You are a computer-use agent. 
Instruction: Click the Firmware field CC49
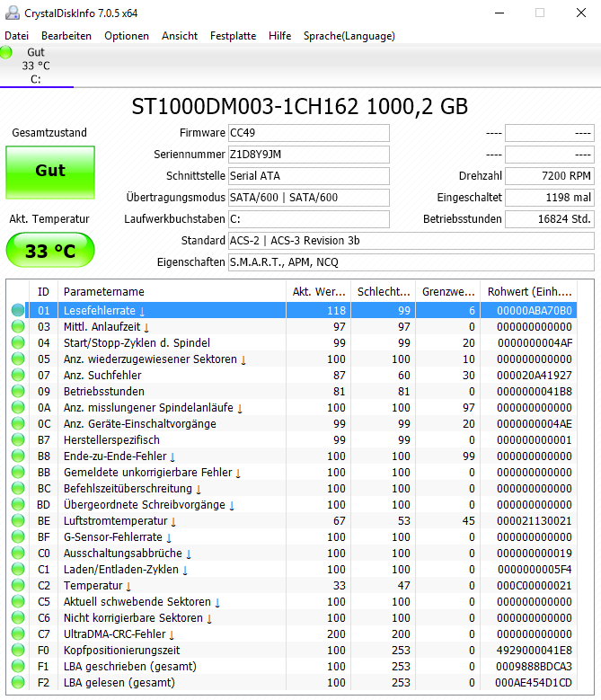pyautogui.click(x=309, y=133)
